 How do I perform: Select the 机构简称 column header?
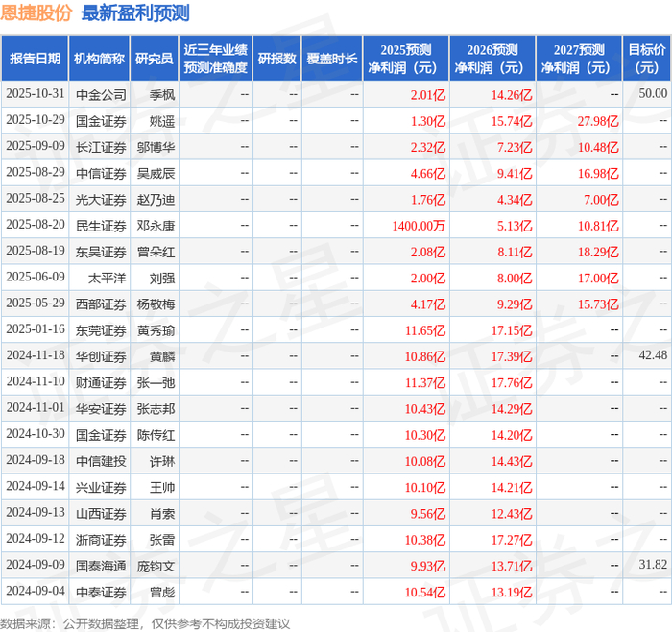tap(99, 59)
